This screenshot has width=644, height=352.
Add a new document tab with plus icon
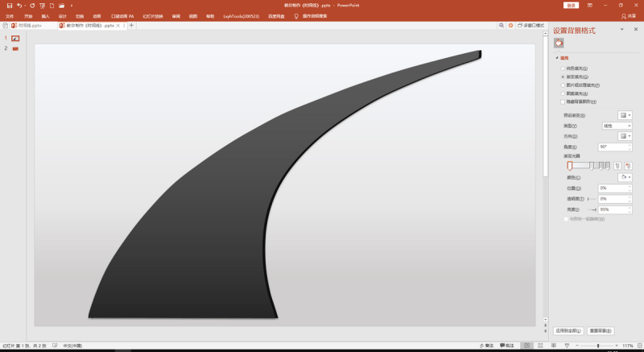click(131, 26)
